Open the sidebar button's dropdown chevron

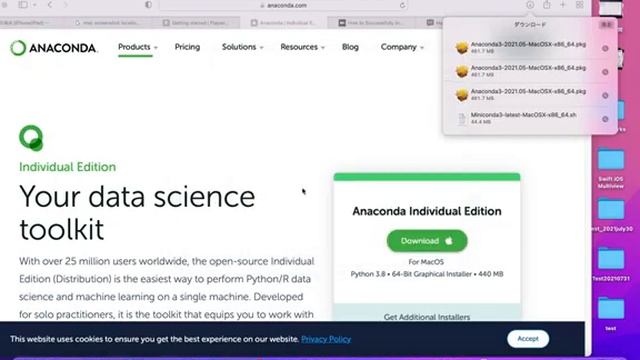pyautogui.click(x=34, y=5)
